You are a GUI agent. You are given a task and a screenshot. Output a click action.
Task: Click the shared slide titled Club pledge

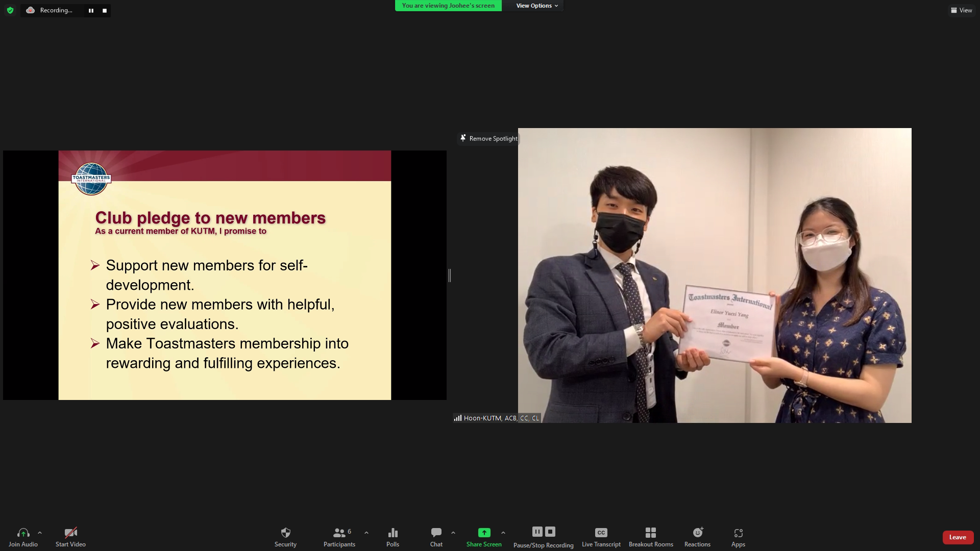click(x=225, y=275)
